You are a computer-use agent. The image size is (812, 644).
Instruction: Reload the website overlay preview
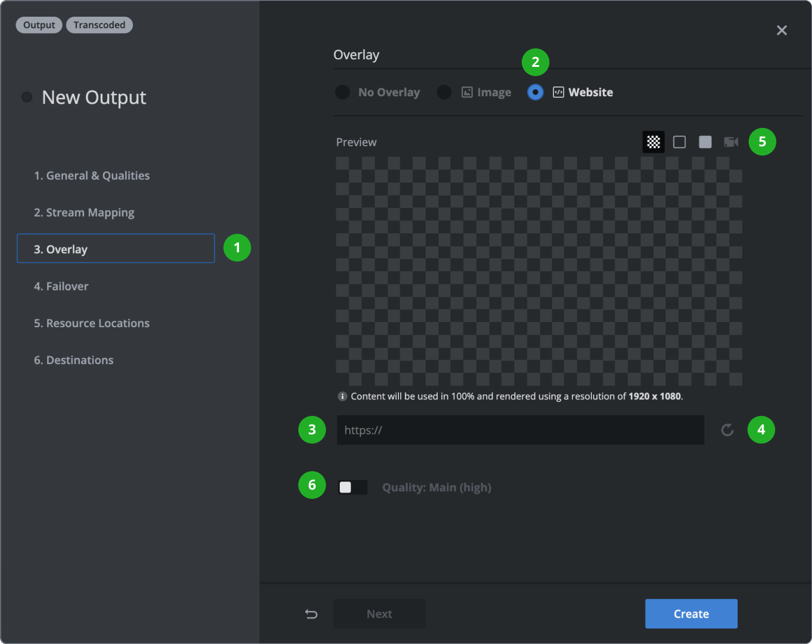click(x=727, y=430)
